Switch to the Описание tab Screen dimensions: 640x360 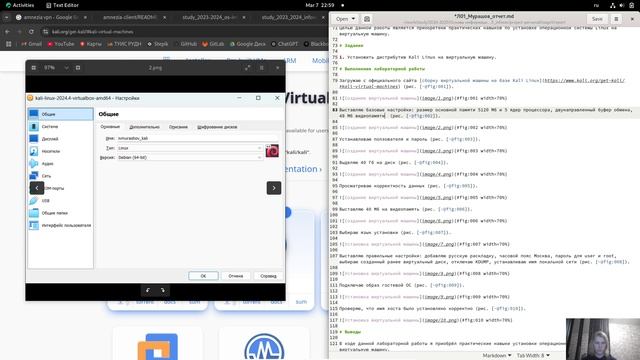178,127
